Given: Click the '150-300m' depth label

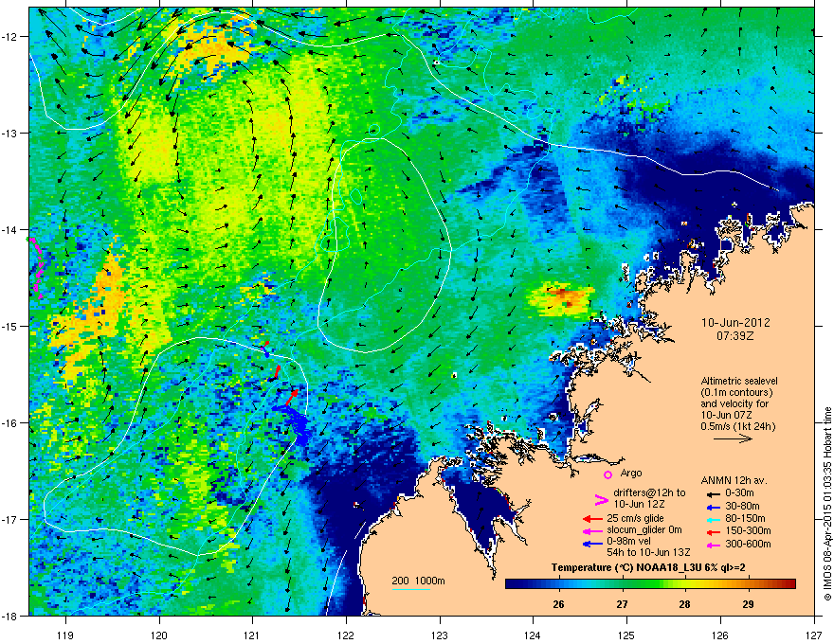Looking at the screenshot, I should [748, 530].
